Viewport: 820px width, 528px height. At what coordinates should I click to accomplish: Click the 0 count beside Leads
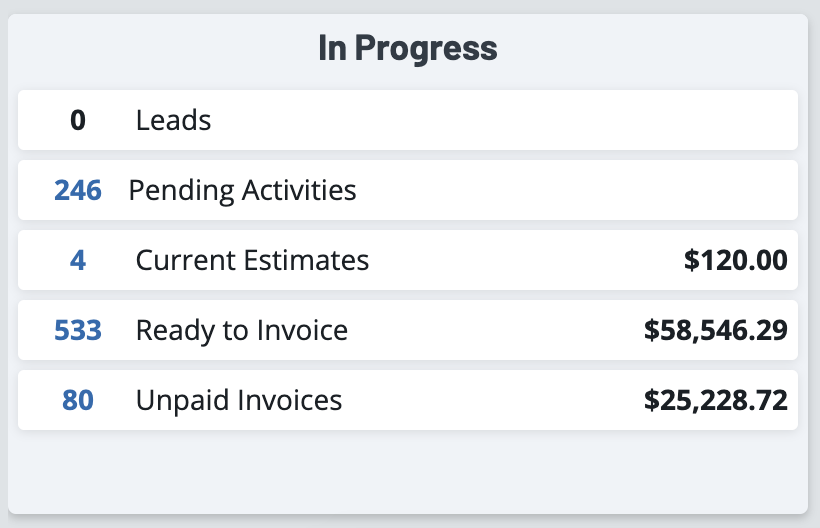(x=78, y=121)
